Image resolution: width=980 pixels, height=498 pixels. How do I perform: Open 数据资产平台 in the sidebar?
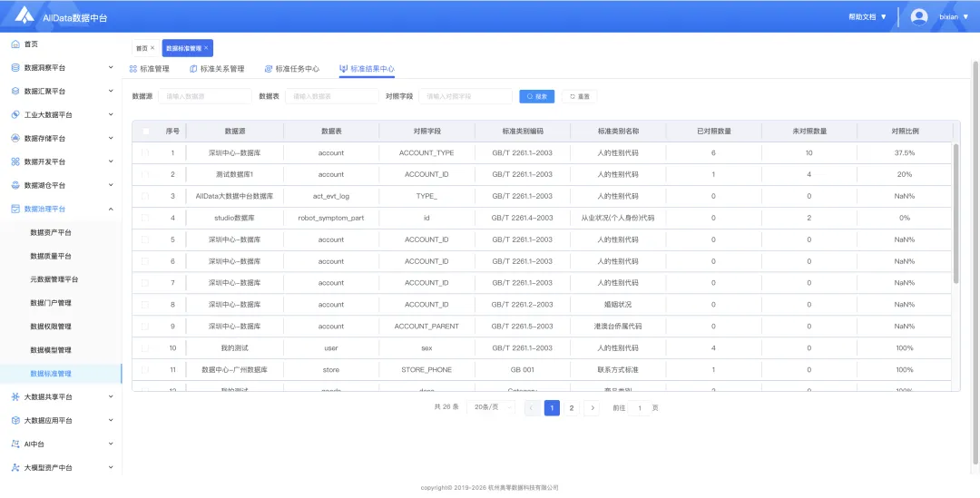click(x=51, y=232)
